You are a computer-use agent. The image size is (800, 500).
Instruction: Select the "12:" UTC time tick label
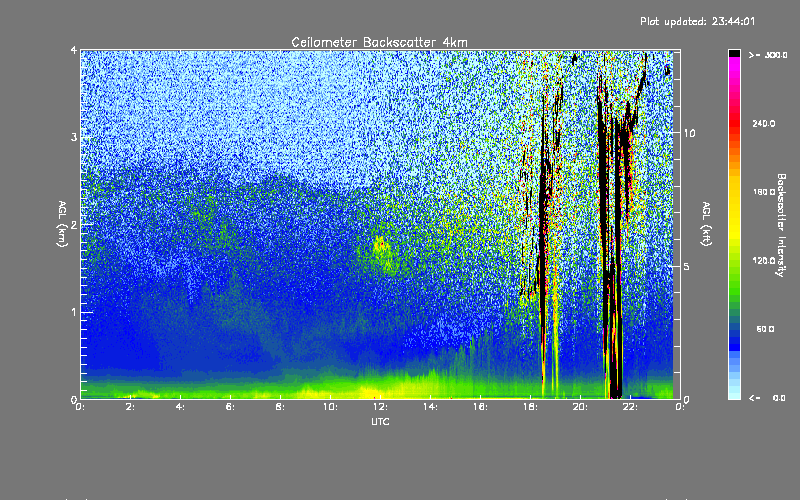pos(380,407)
